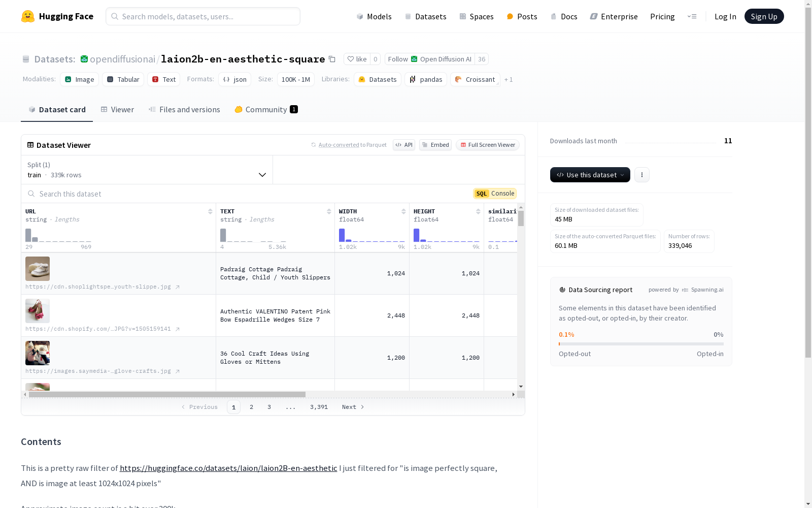Click the Log In link
Screen dimensions: 812x508
pyautogui.click(x=725, y=16)
